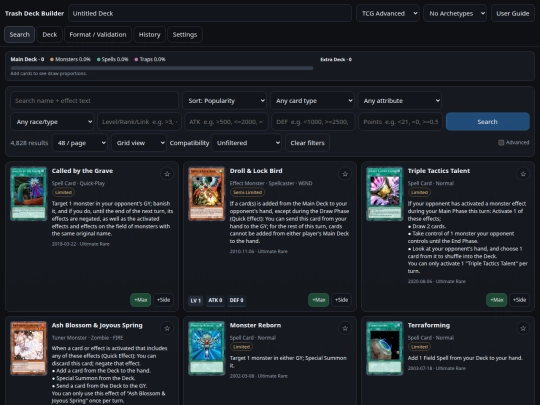Screen dimensions: 540x405
Task: Open the History tab
Action: [x=149, y=34]
